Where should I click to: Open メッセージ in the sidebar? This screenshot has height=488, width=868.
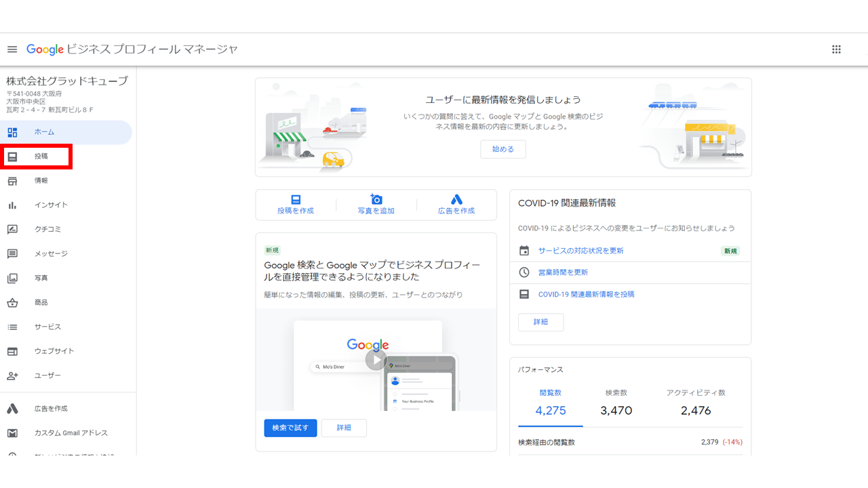[66, 254]
